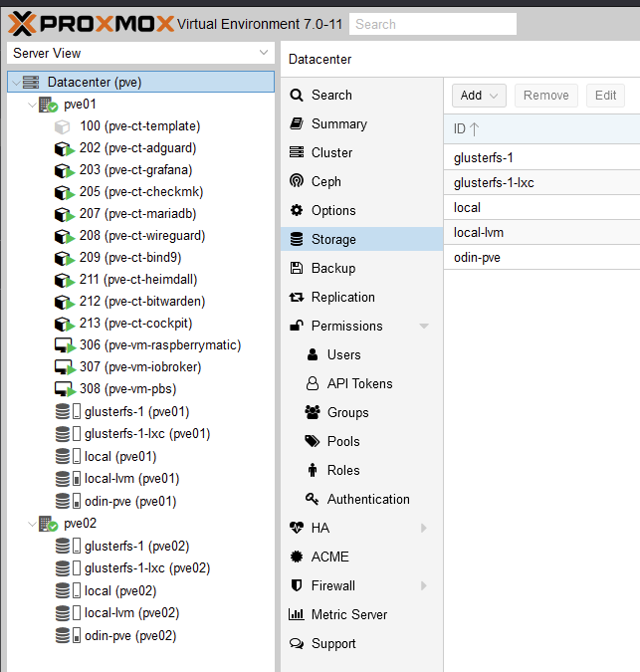This screenshot has height=672, width=640.
Task: Expand the HA submenu arrow
Action: [424, 528]
